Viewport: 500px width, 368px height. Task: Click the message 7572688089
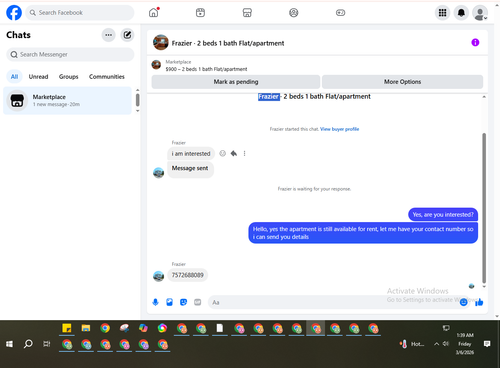188,275
